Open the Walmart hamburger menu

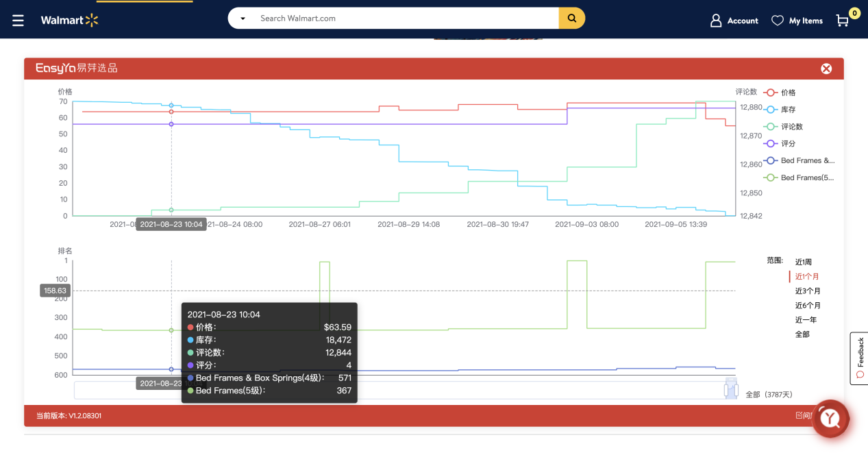point(18,21)
